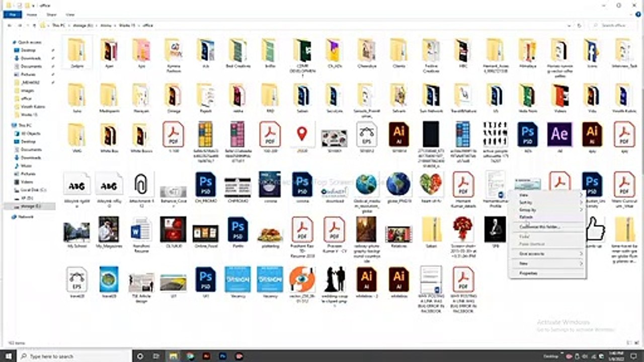Viewport: 644px width, 362px height.
Task: Select Local Disk (C:) in the navigation pane
Action: 33,190
